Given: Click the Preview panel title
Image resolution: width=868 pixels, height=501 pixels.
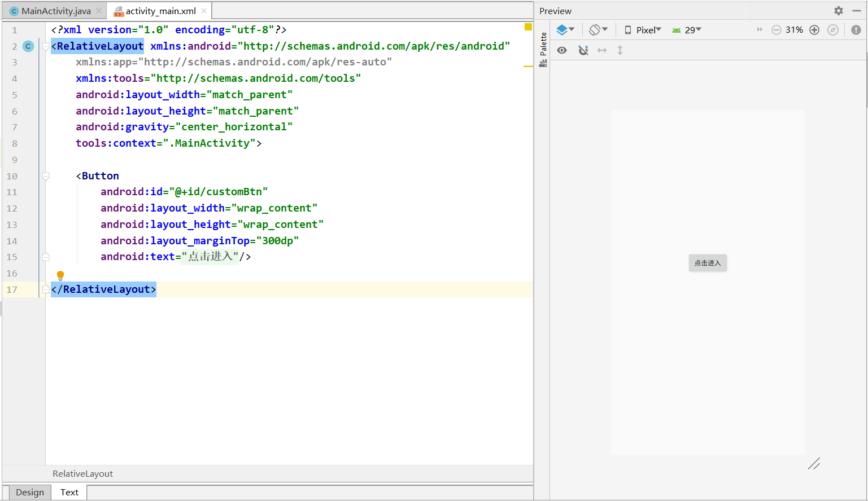Looking at the screenshot, I should click(x=555, y=11).
